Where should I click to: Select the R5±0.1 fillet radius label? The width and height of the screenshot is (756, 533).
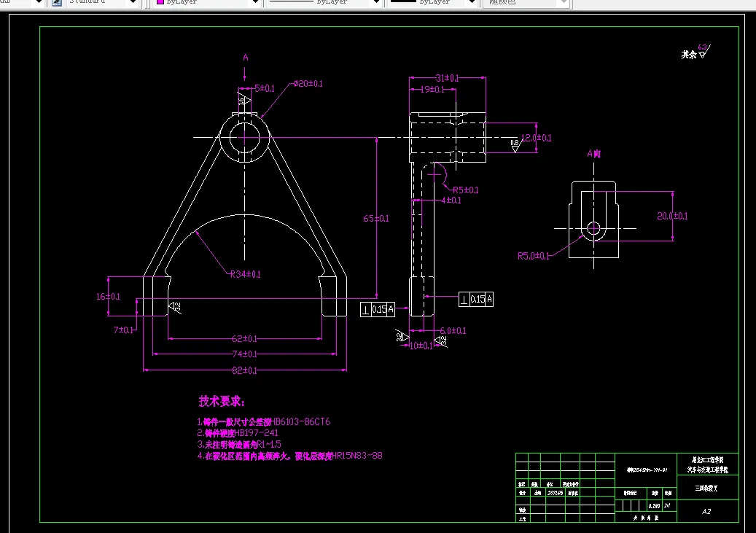466,190
